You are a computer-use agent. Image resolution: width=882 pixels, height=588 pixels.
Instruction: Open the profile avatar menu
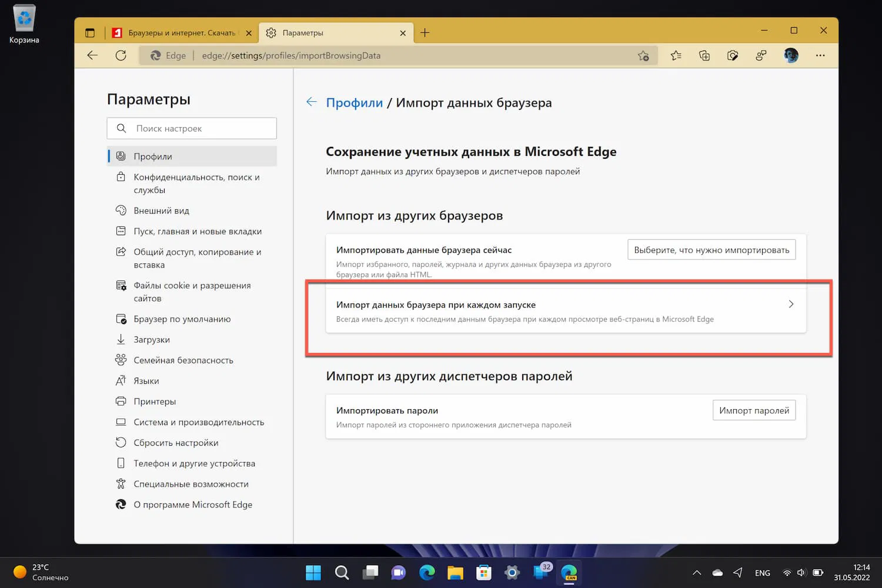pyautogui.click(x=791, y=55)
